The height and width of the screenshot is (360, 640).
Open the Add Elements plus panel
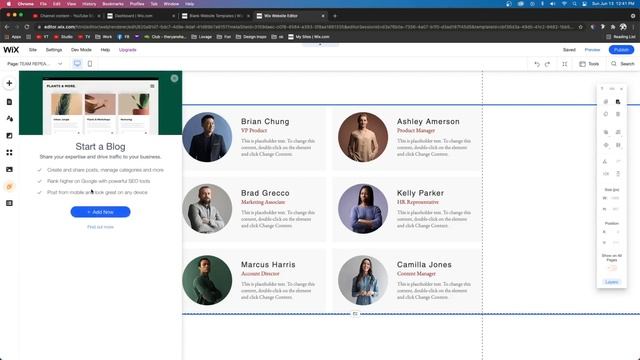tap(9, 83)
